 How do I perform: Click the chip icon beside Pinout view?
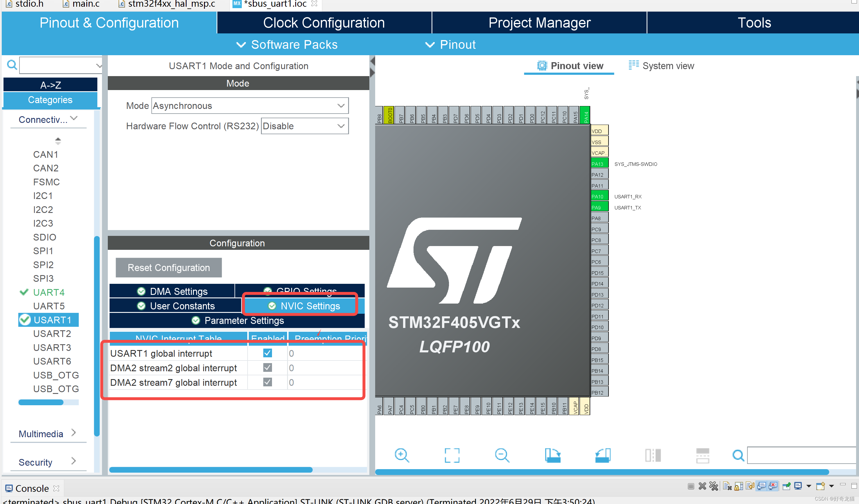(542, 65)
